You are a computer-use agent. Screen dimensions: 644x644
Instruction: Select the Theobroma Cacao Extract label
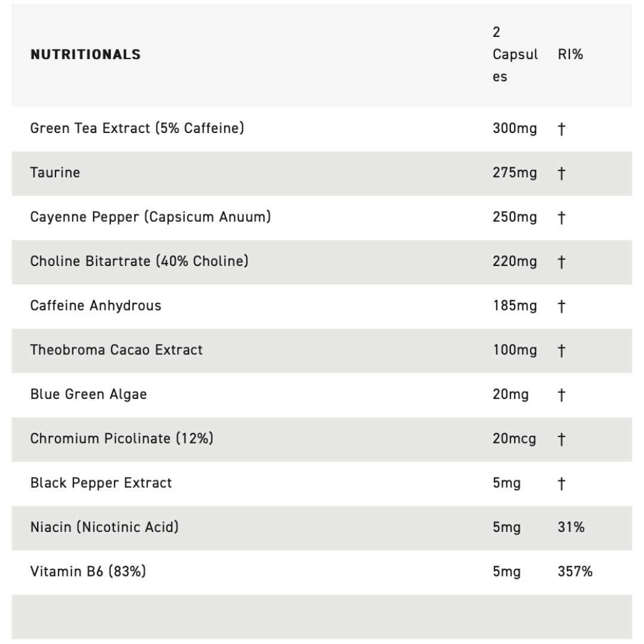(116, 350)
